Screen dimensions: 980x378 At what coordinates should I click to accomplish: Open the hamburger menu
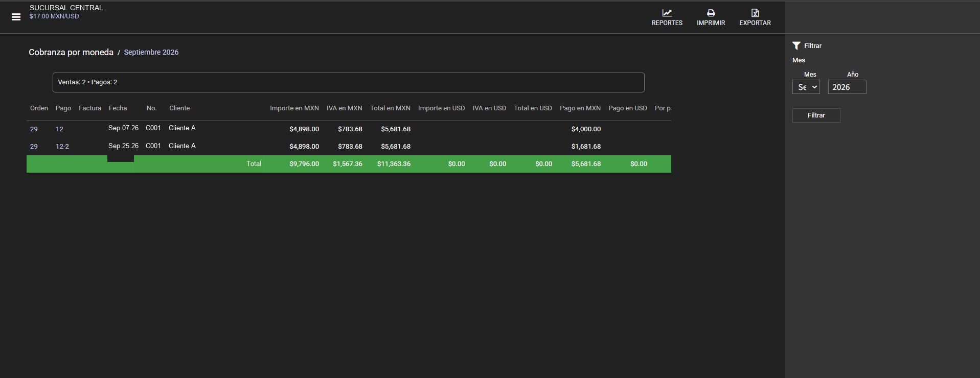point(16,17)
